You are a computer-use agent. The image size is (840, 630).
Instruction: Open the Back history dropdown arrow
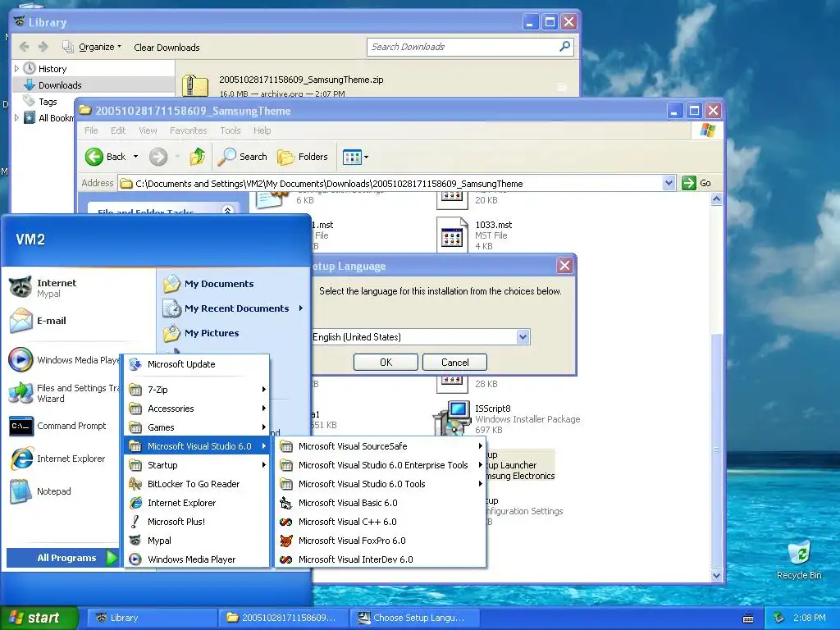(135, 157)
